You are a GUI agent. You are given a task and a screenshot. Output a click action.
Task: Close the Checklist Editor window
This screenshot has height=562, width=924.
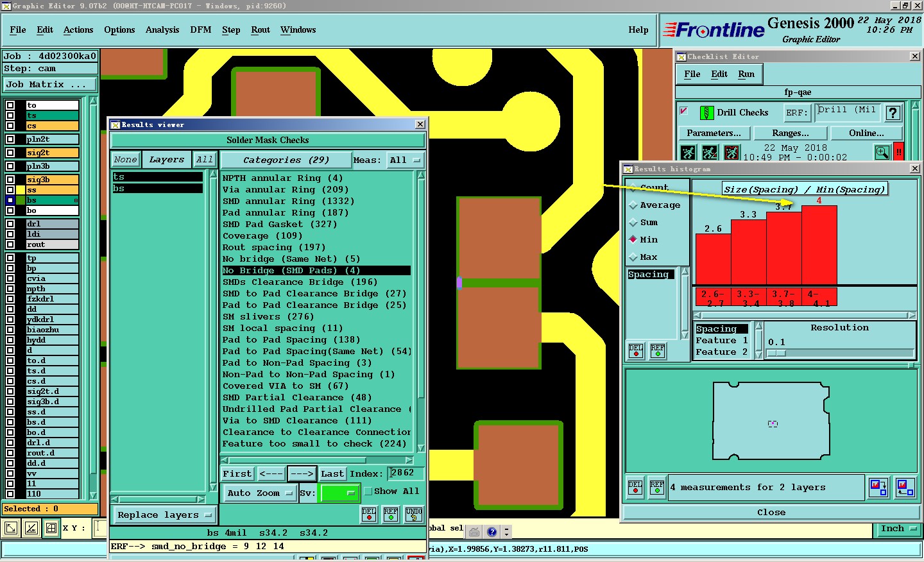click(x=915, y=56)
